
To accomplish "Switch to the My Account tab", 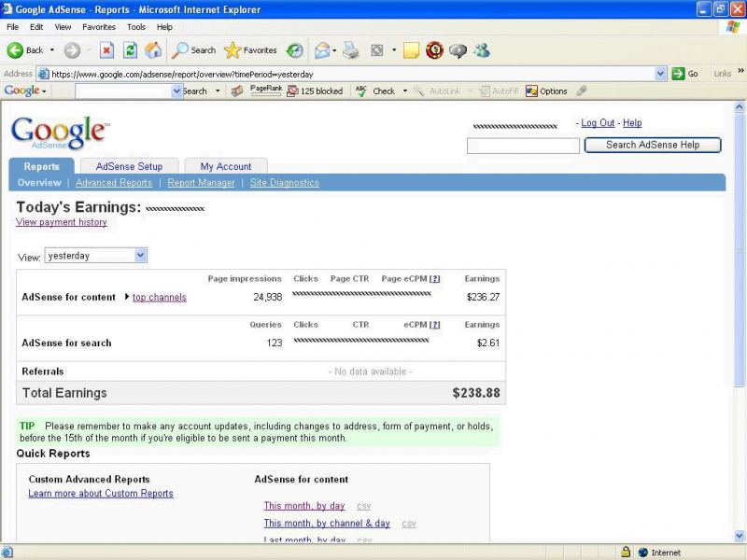I will click(226, 166).
